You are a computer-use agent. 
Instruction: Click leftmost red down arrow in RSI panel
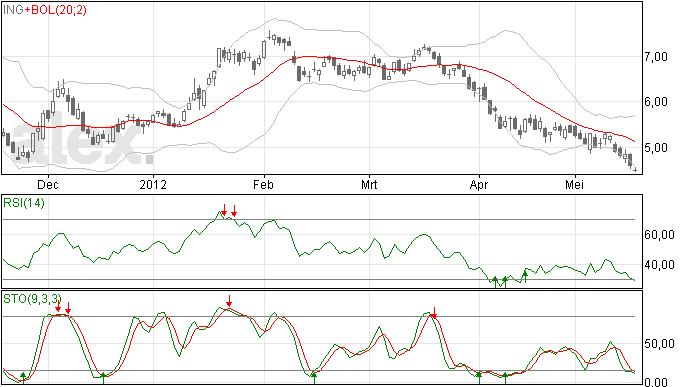(x=224, y=210)
